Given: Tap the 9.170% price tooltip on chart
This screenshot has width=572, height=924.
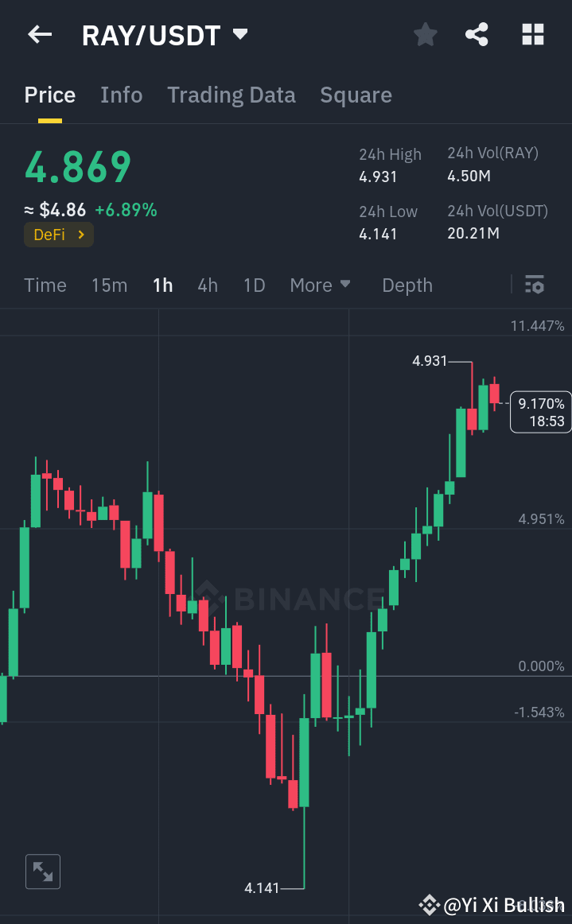Looking at the screenshot, I should (543, 412).
